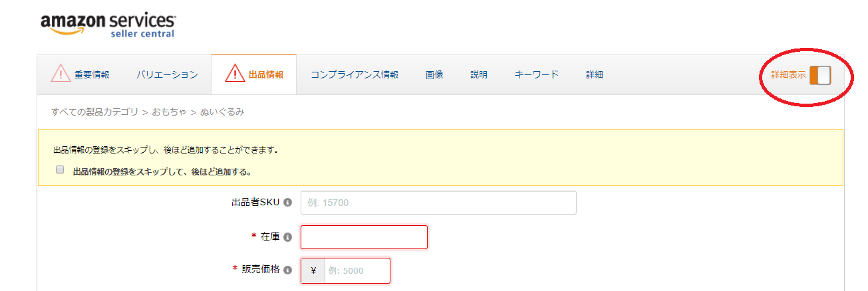Click the warning triangle on 重要情報 tab

pyautogui.click(x=61, y=74)
